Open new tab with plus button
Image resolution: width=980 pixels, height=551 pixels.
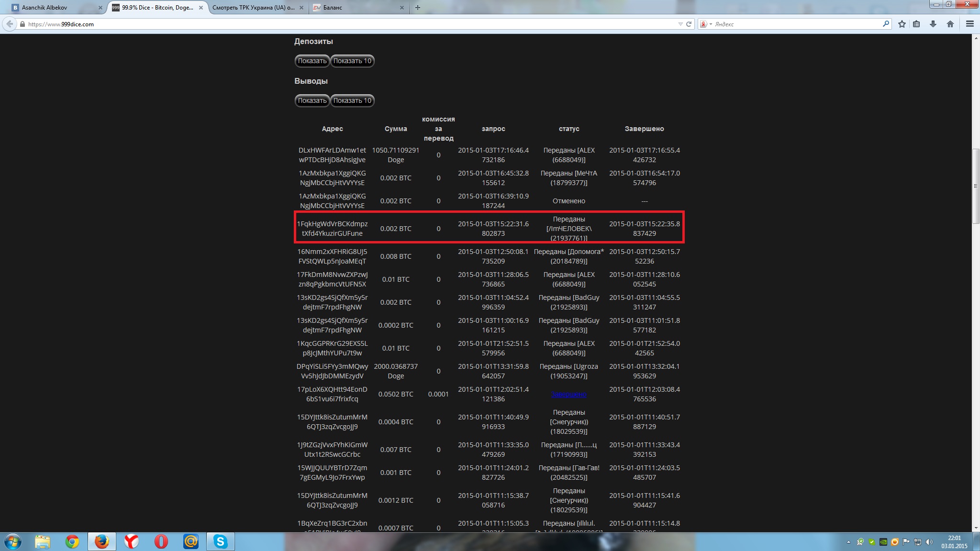418,8
